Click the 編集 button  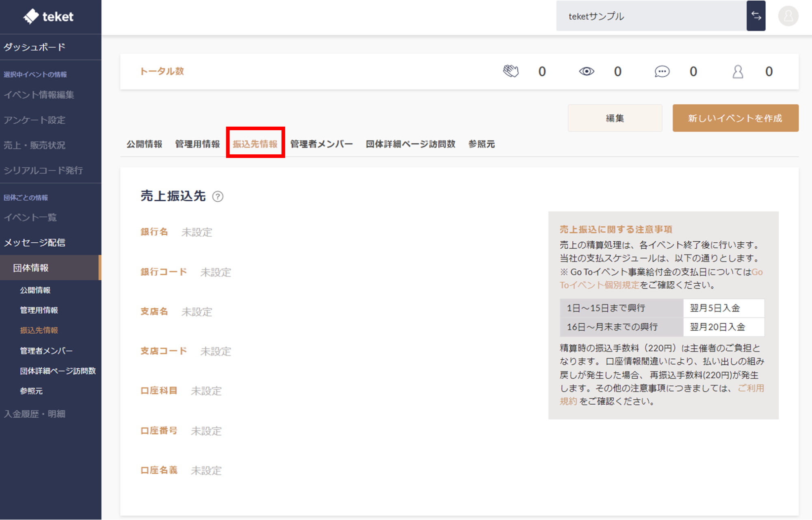pos(615,118)
